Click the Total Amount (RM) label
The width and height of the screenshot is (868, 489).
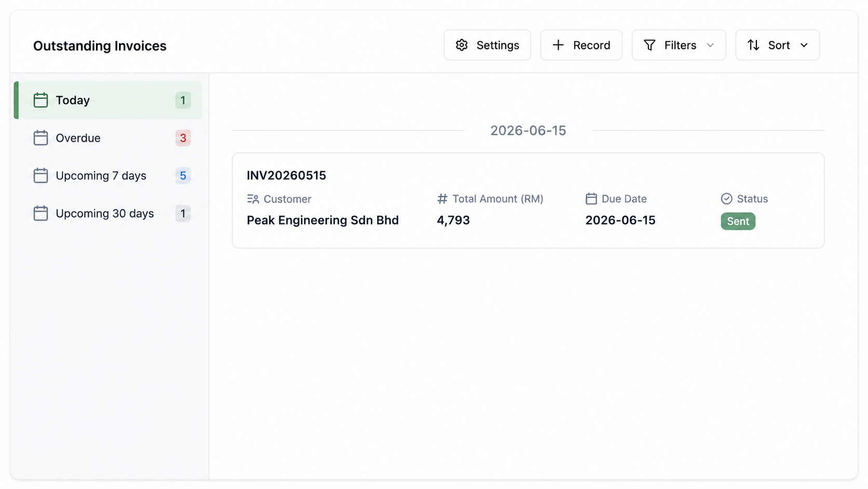tap(498, 199)
